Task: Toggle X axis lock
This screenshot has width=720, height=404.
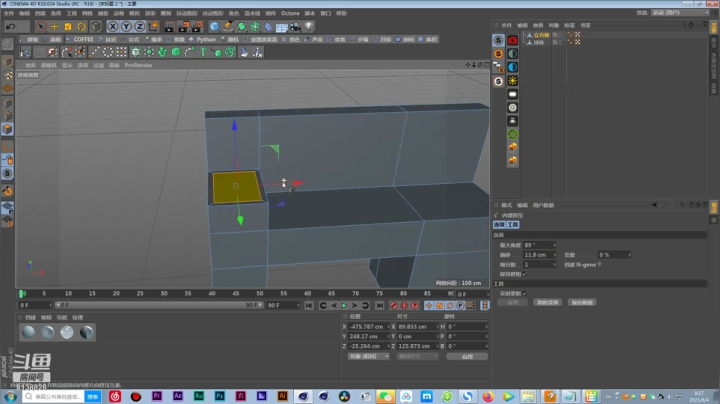Action: [x=112, y=27]
